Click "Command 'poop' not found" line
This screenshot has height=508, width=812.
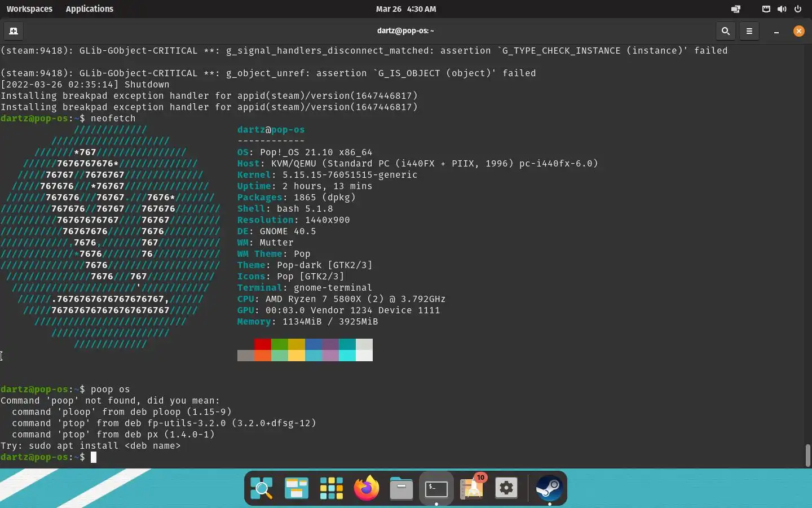(111, 401)
